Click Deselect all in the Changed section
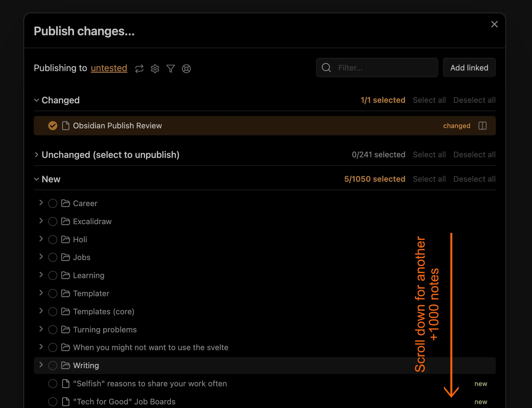The image size is (532, 408). click(474, 100)
